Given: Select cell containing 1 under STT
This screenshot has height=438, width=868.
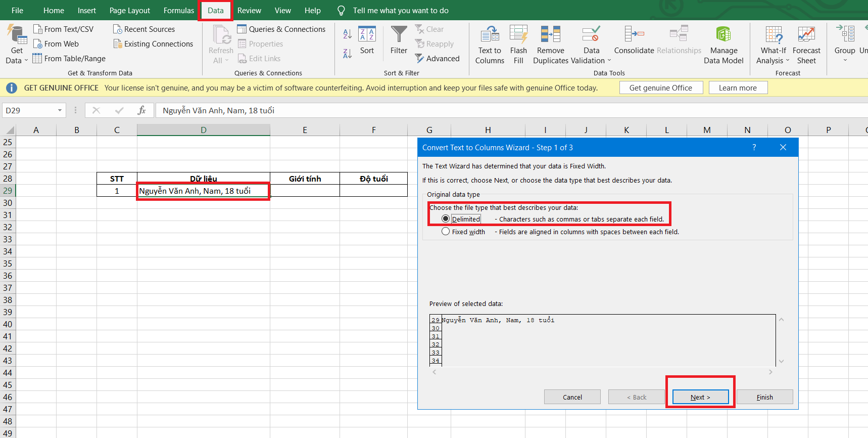Looking at the screenshot, I should point(117,191).
